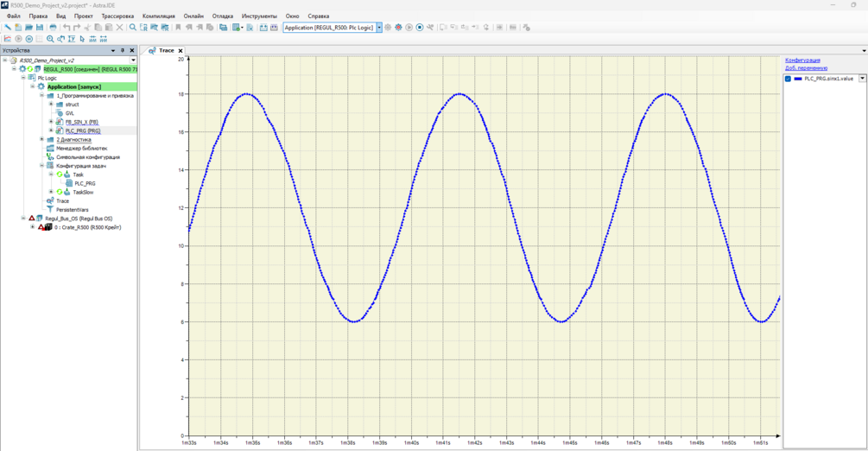Open the Компиляция menu
Image resolution: width=868 pixels, height=451 pixels.
tap(158, 16)
